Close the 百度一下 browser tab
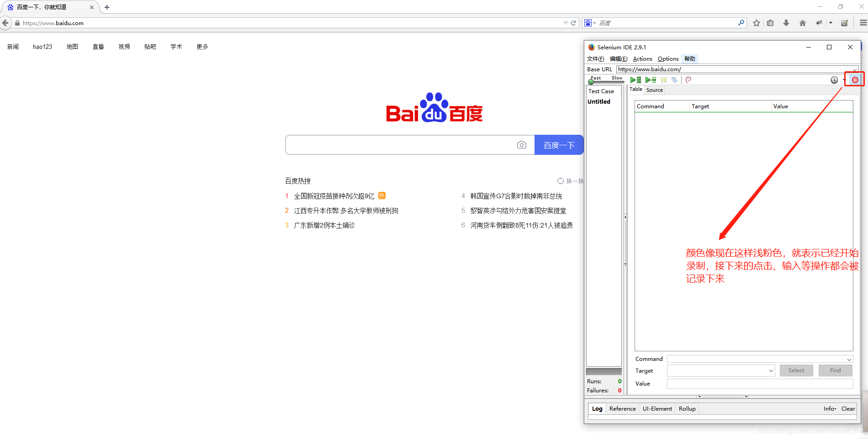The height and width of the screenshot is (439, 868). [92, 7]
